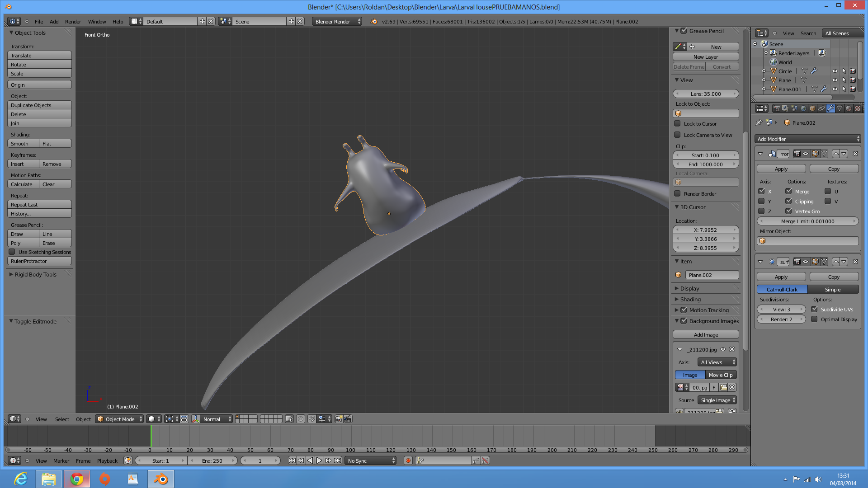Image resolution: width=868 pixels, height=488 pixels.
Task: Disable the Subdivide UVs checkbox
Action: (814, 309)
